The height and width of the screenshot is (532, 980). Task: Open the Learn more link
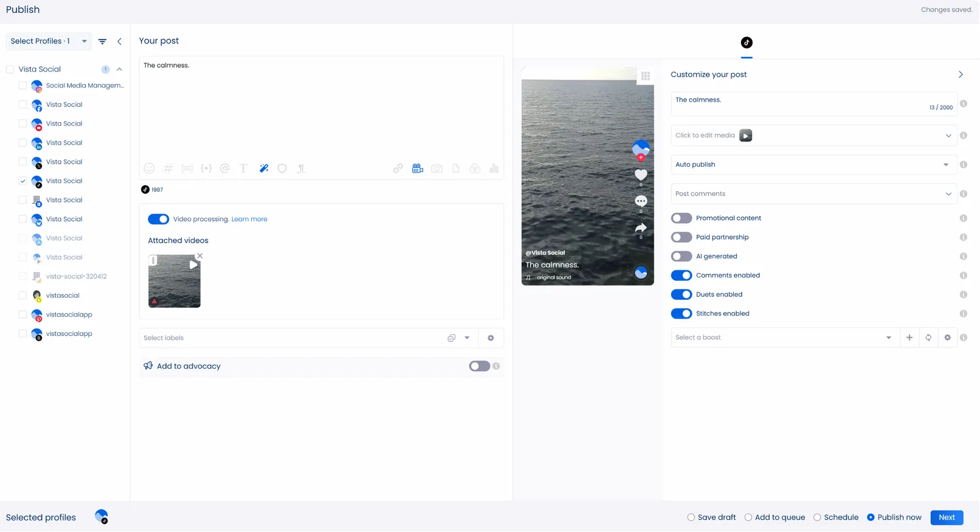(249, 219)
